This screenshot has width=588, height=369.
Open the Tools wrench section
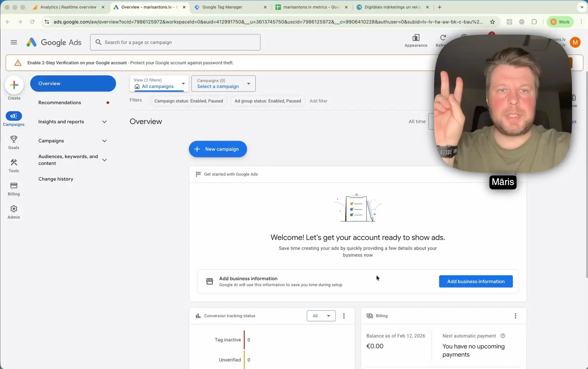(14, 165)
